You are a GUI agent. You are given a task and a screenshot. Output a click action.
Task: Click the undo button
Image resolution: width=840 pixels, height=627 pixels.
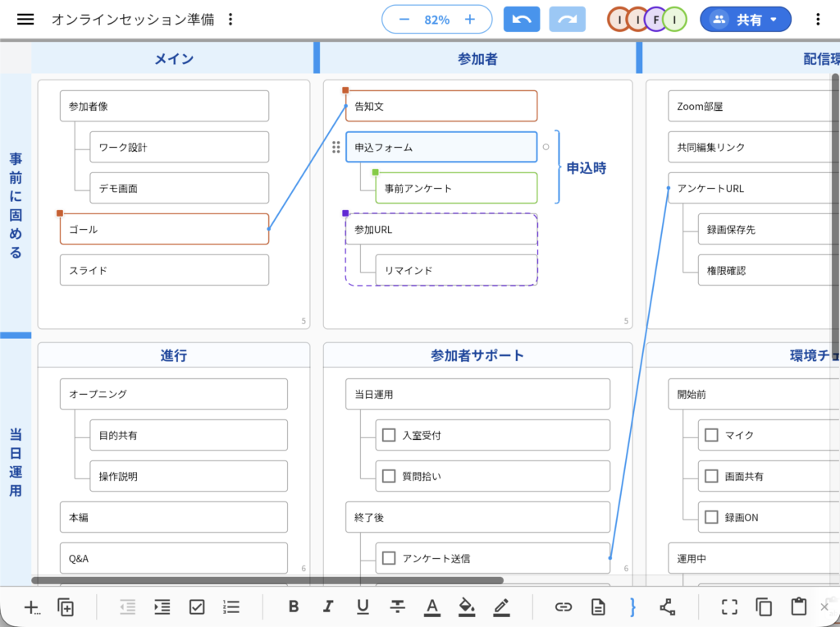pyautogui.click(x=521, y=18)
